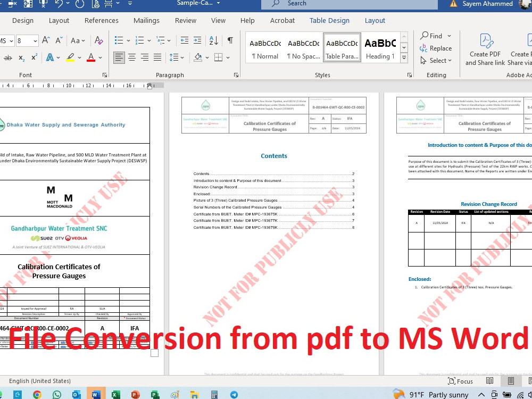Image resolution: width=532 pixels, height=399 pixels.
Task: Expand the shading color dropdown arrow
Action: [207, 57]
